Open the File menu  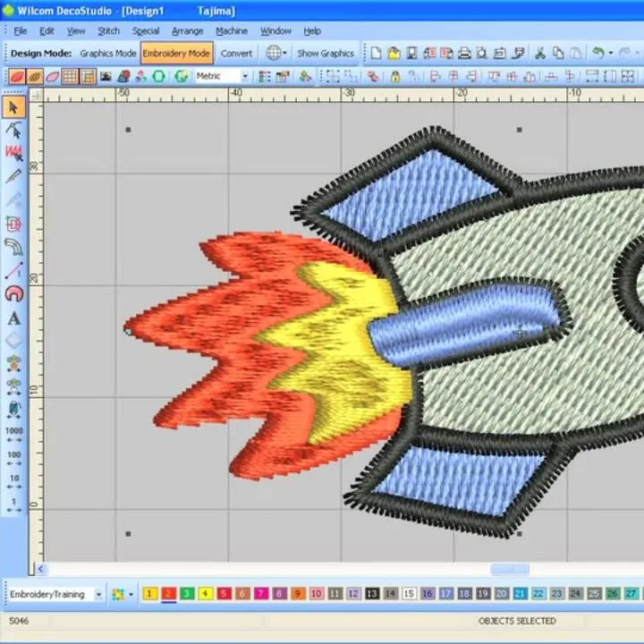20,30
